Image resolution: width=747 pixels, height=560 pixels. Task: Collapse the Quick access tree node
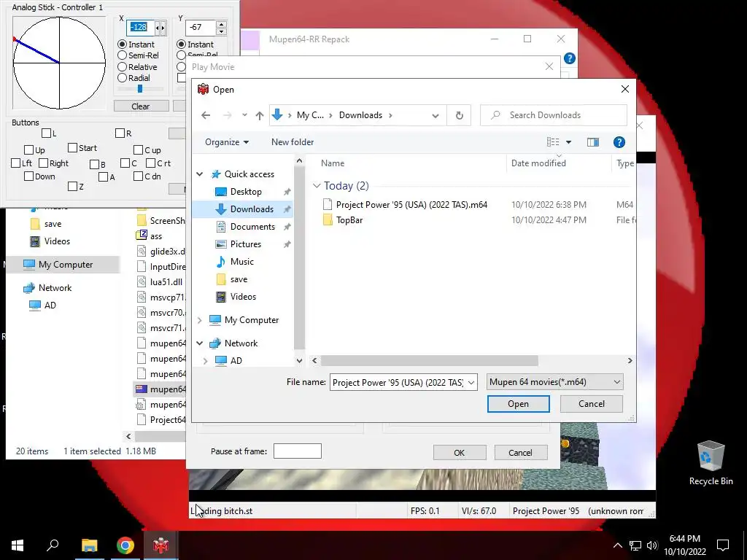(x=200, y=174)
